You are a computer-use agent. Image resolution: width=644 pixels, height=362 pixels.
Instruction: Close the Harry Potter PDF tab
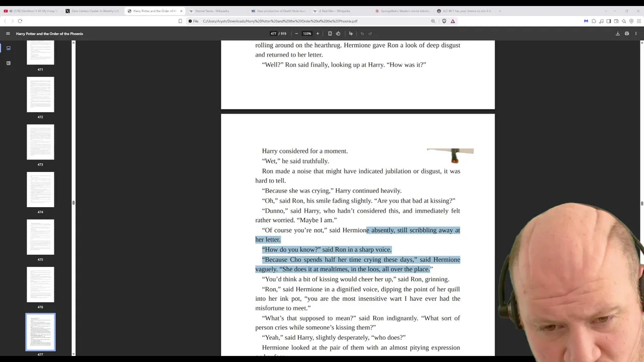181,11
